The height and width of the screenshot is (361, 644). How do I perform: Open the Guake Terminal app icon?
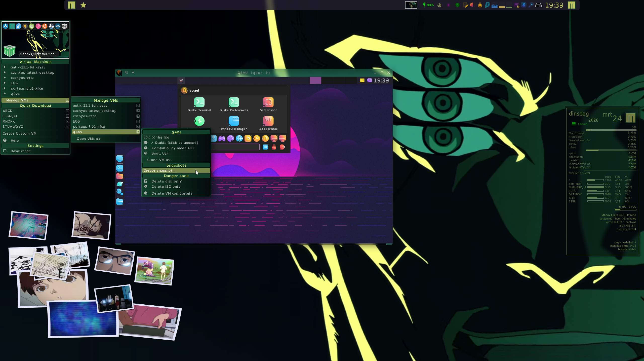pos(199,102)
